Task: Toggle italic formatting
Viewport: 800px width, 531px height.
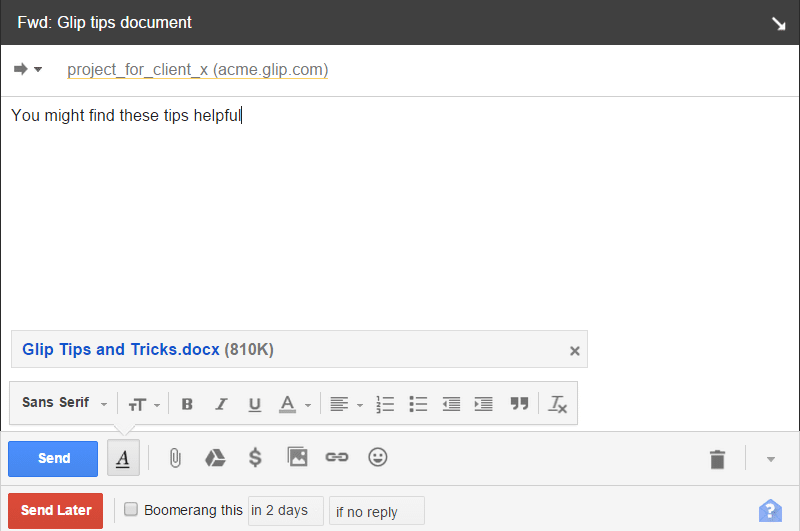Action: (x=221, y=404)
